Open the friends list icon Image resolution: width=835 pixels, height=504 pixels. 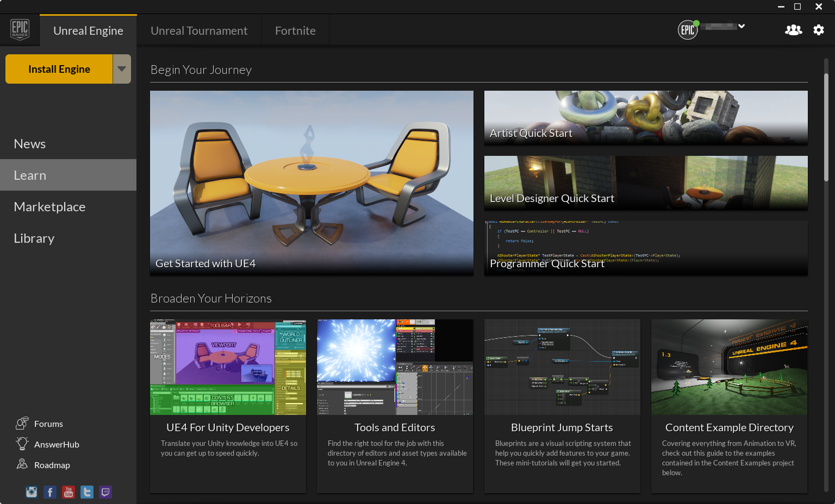point(793,30)
